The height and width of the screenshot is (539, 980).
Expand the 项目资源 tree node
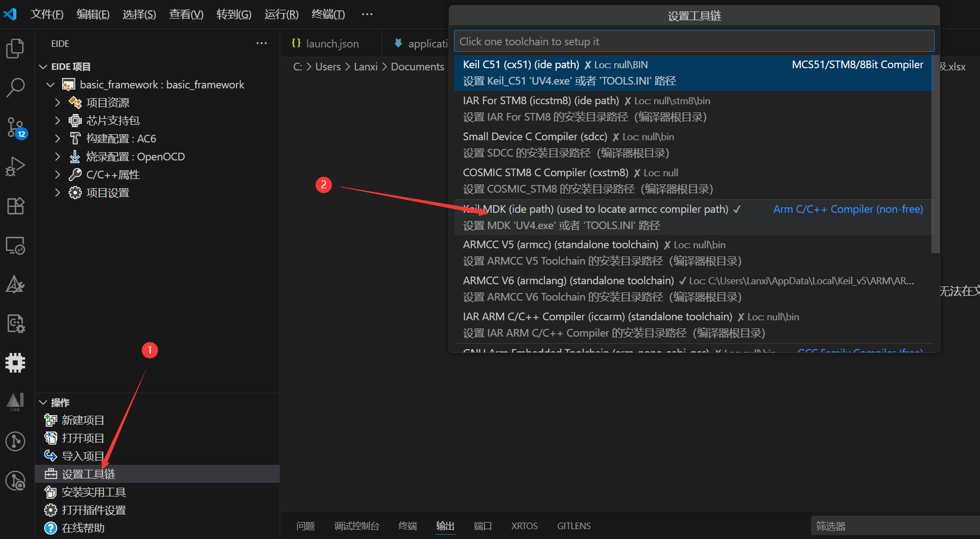point(57,103)
